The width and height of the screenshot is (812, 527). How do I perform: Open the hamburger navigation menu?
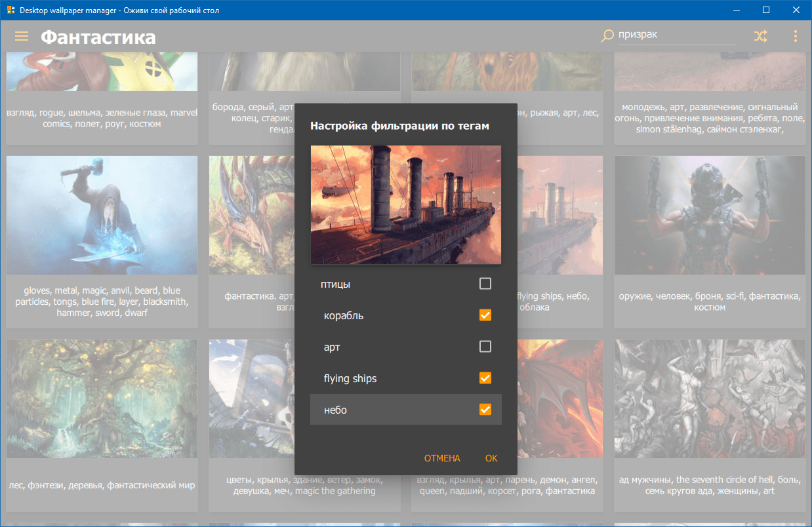pyautogui.click(x=22, y=36)
